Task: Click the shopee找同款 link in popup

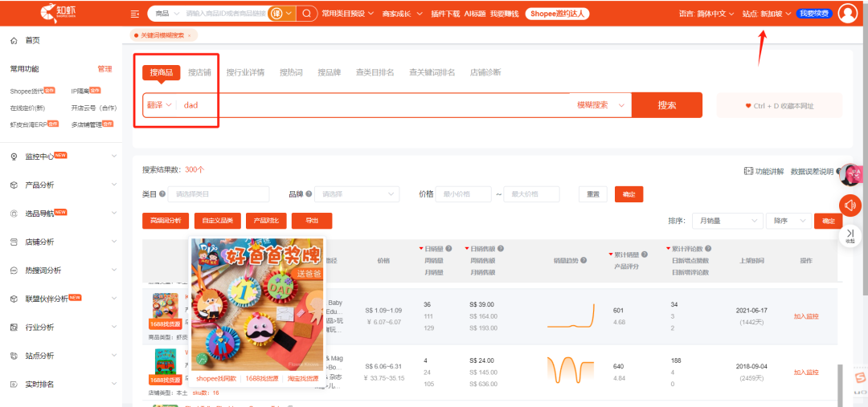Action: click(216, 379)
